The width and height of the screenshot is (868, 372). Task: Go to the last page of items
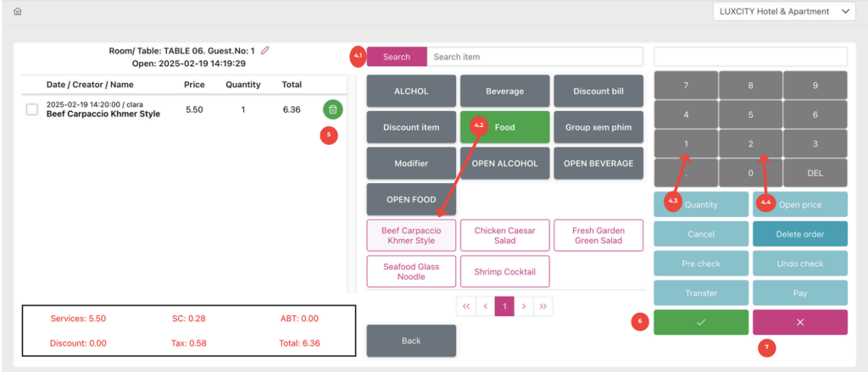coord(543,306)
